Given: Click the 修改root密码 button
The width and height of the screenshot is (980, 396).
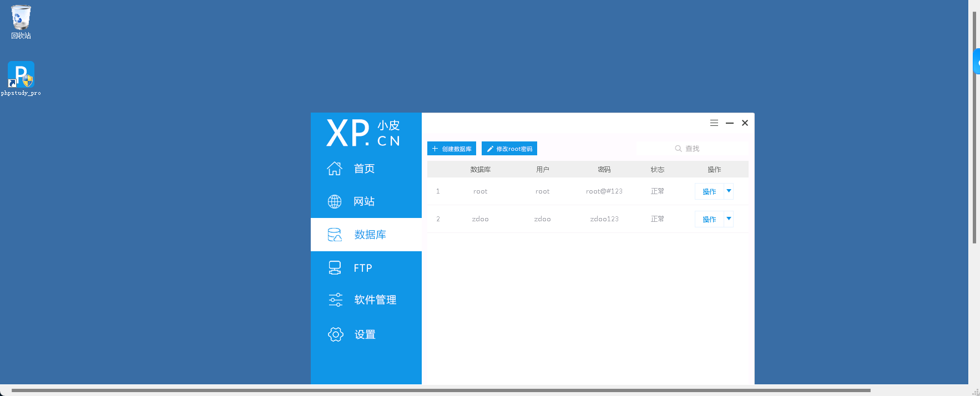Looking at the screenshot, I should point(509,149).
